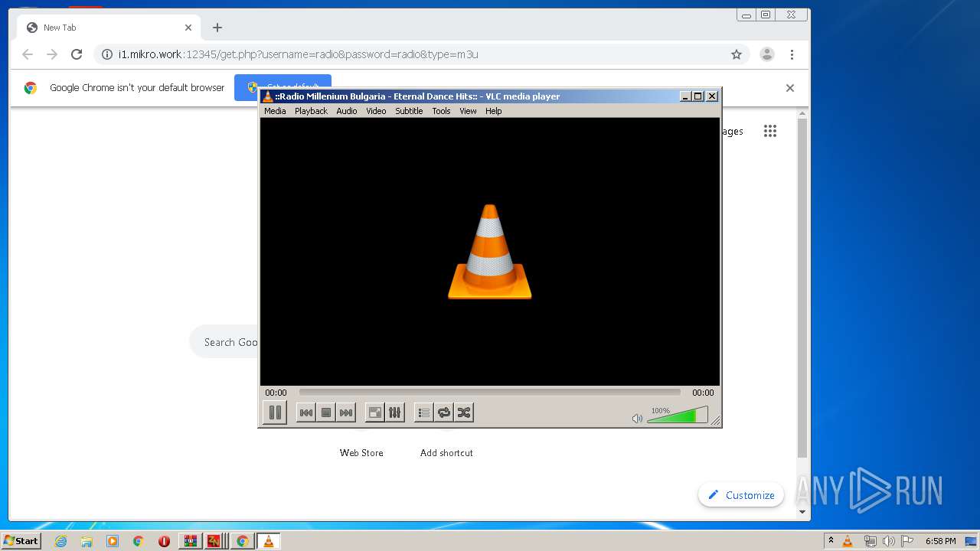980x551 pixels.
Task: Toggle VLC loop repeat mode
Action: pos(444,412)
